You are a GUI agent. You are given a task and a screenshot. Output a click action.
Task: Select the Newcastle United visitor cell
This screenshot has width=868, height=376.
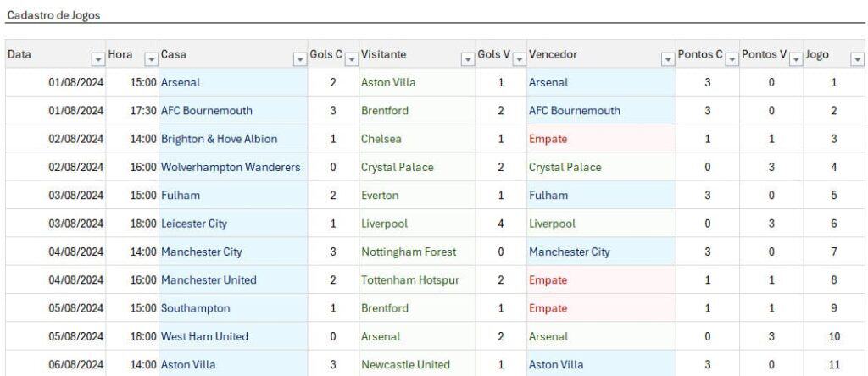[417, 364]
